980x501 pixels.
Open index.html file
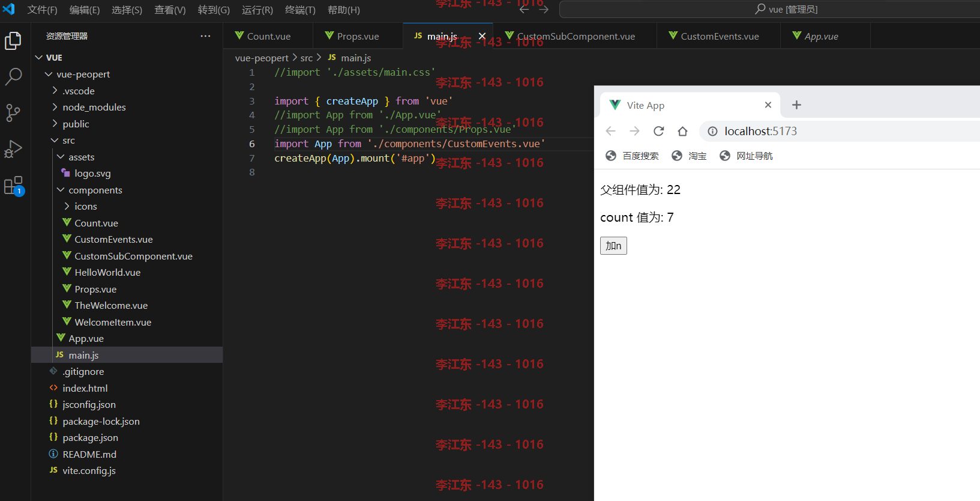127,388
